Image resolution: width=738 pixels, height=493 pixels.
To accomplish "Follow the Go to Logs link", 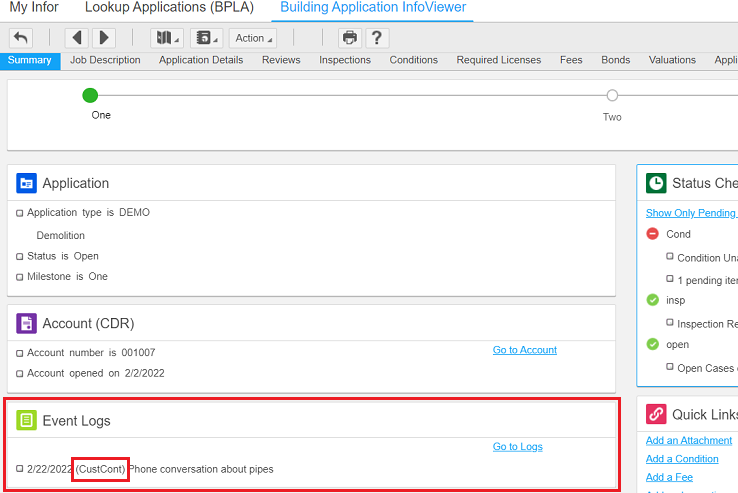I will pos(517,446).
